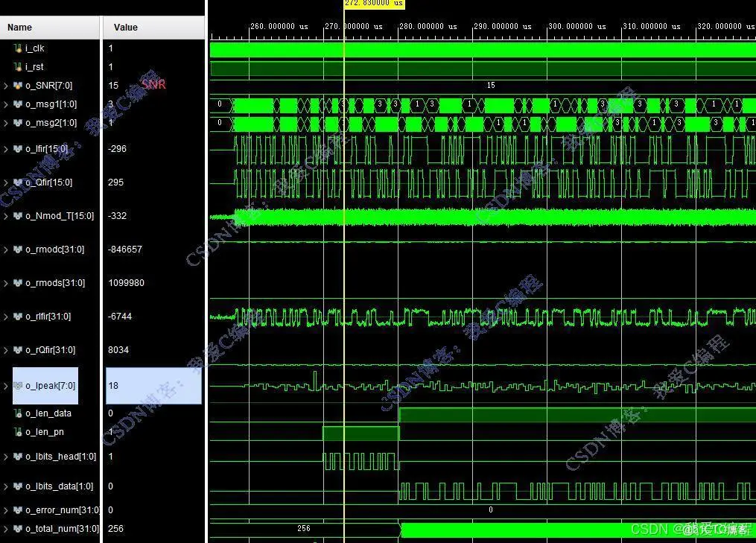Select the wire icon beside o_len_pn
The height and width of the screenshot is (543, 756).
(x=16, y=432)
